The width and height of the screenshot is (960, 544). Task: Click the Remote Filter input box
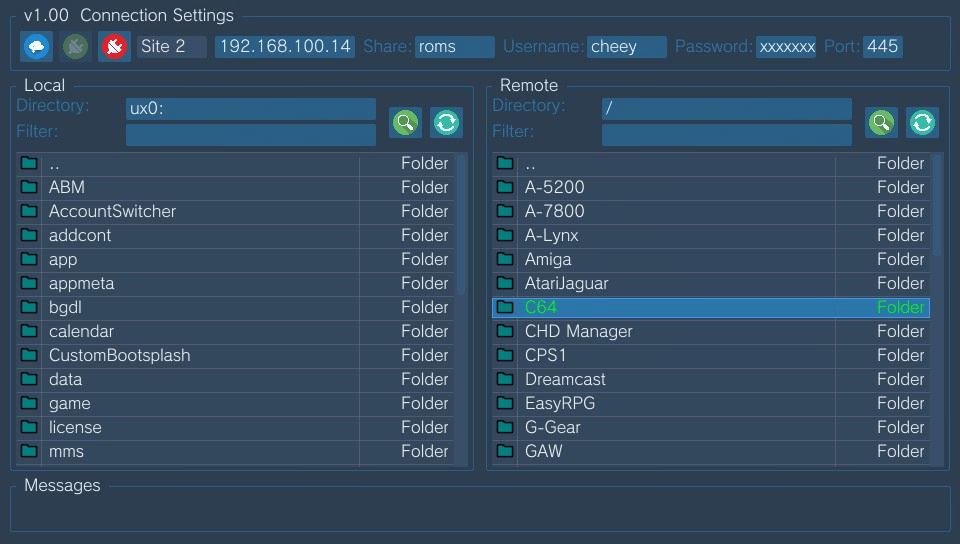pos(726,135)
